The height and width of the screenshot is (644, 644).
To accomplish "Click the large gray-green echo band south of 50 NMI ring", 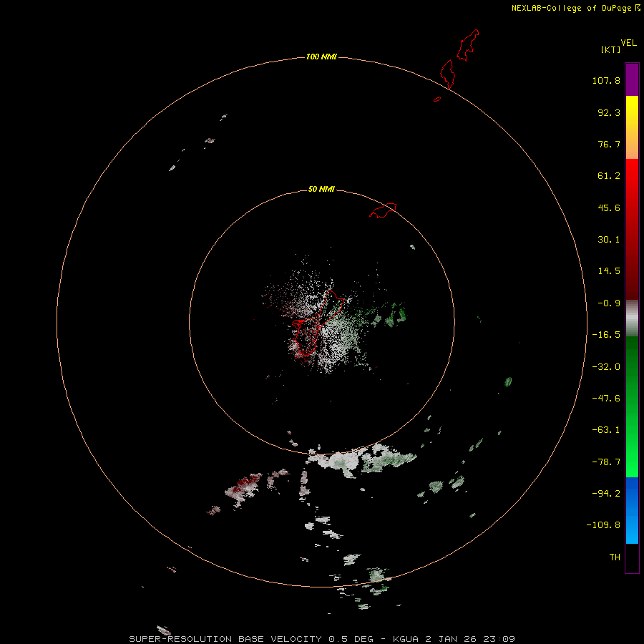I will point(361,459).
